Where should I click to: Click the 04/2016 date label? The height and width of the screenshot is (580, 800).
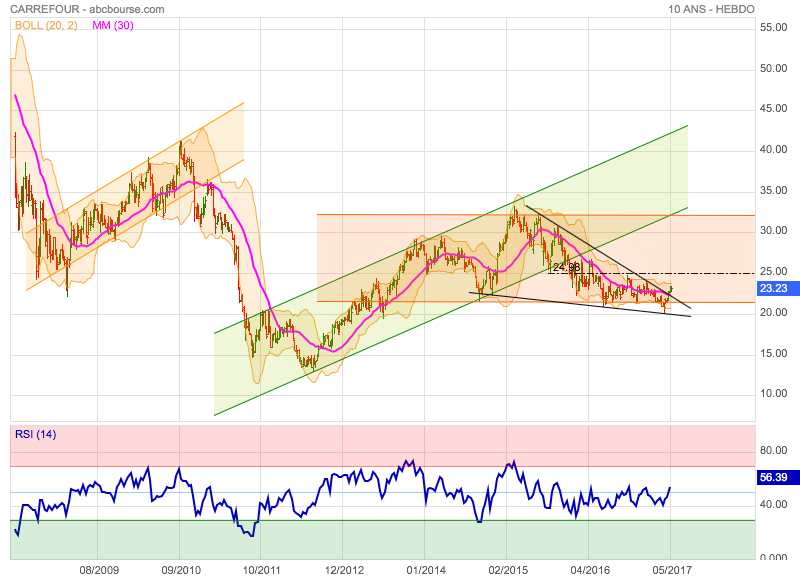point(590,570)
